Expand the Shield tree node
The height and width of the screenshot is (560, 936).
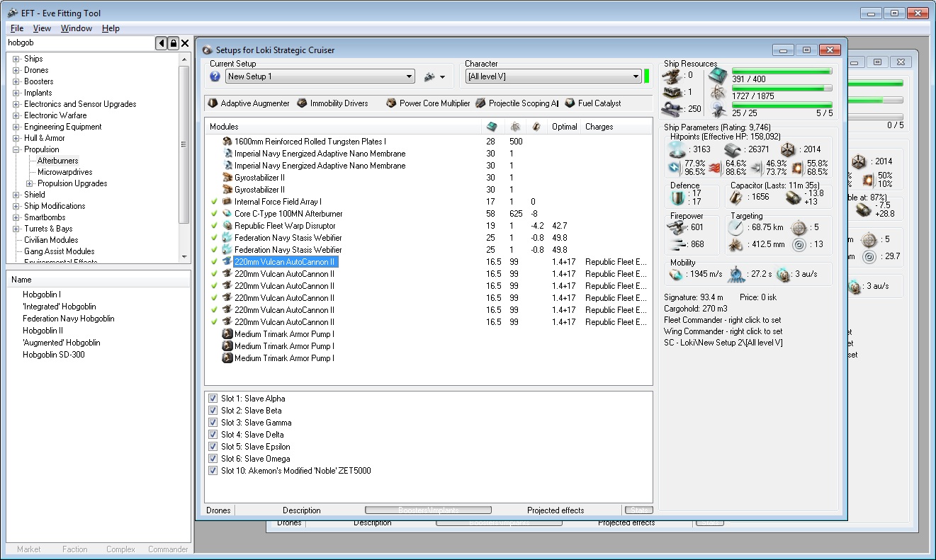click(16, 195)
